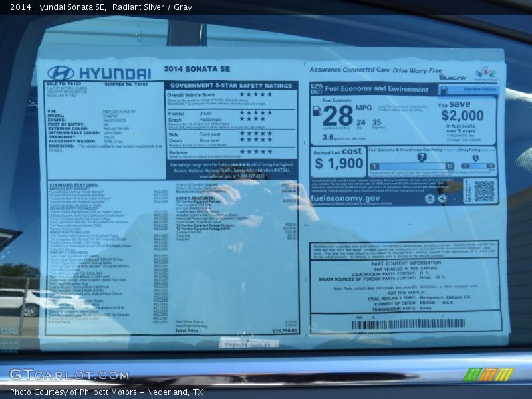532x399 pixels.
Task: Click the EPA DOT label
Action: tap(317, 89)
